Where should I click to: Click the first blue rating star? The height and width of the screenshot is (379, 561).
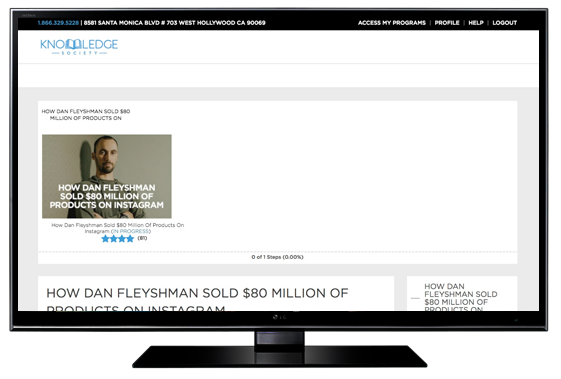(x=105, y=239)
